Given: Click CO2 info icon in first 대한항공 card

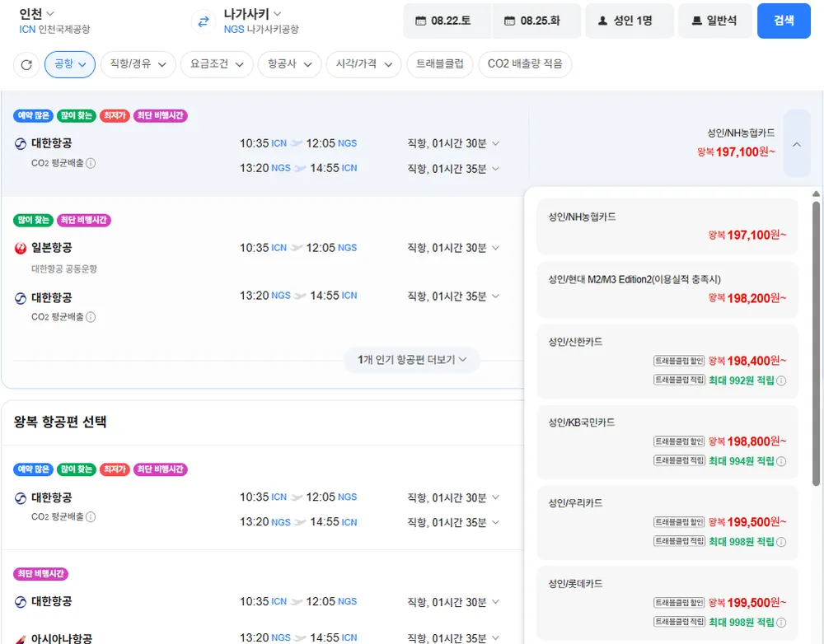Looking at the screenshot, I should (x=91, y=163).
